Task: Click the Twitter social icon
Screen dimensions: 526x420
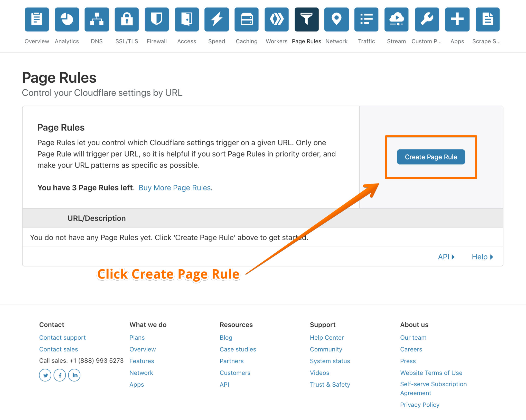Action: pos(45,375)
